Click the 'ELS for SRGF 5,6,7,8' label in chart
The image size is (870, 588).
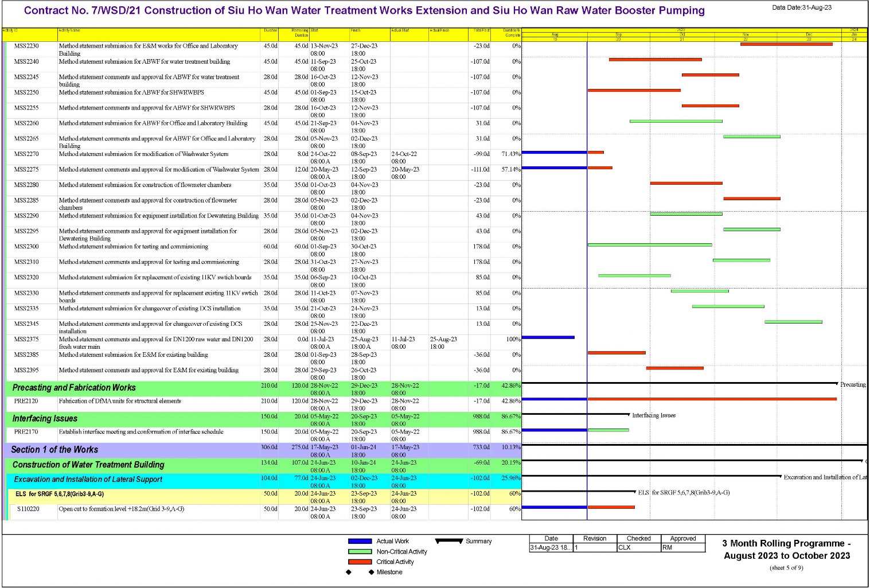tap(684, 493)
